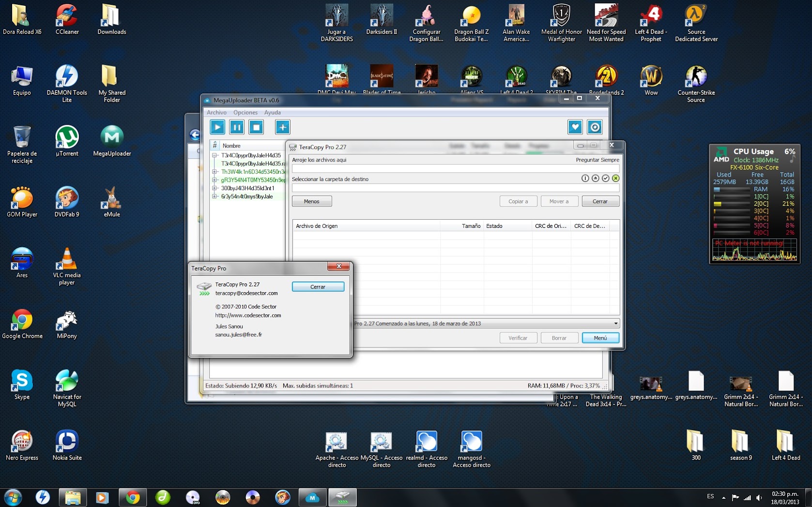Click the http://www.codesector.com link text
The image size is (812, 507).
(x=248, y=315)
